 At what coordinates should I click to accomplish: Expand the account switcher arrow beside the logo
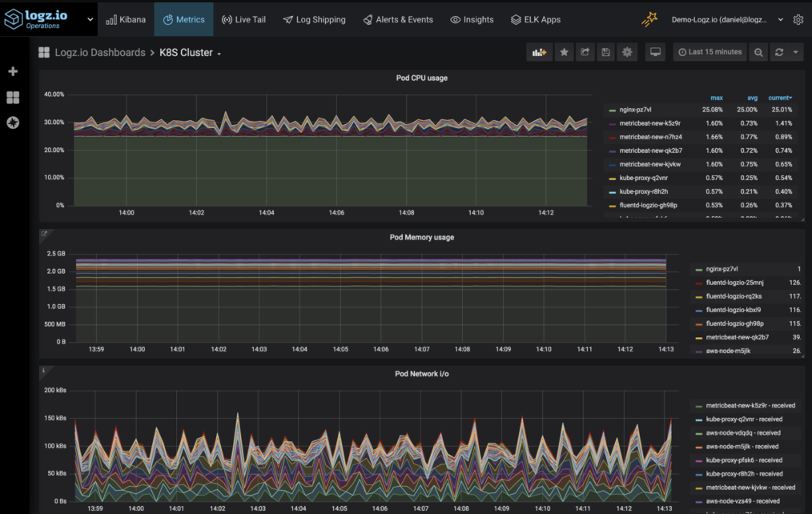(90, 19)
